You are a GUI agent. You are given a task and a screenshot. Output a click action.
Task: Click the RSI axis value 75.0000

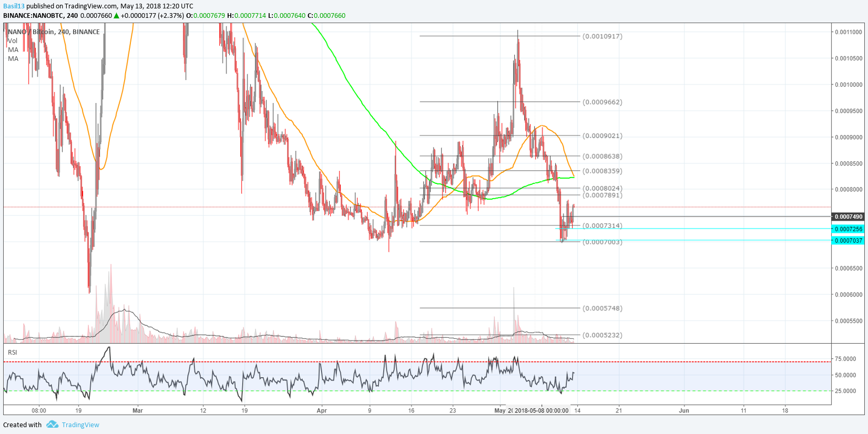click(x=845, y=359)
